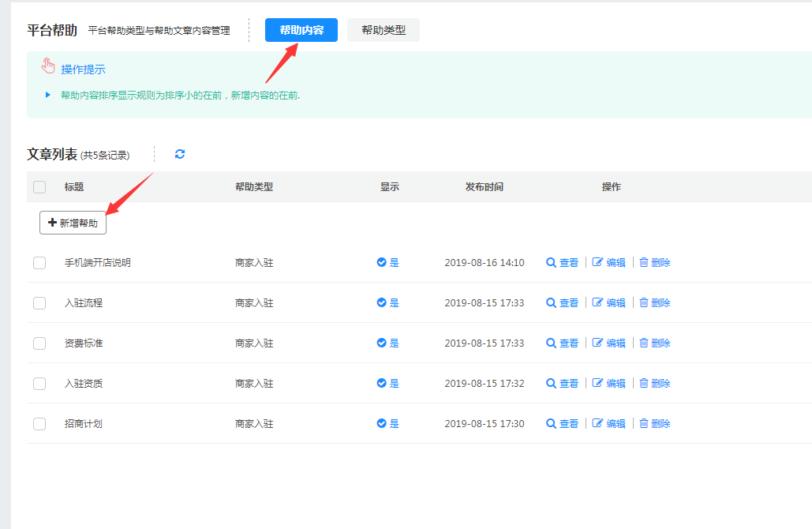The height and width of the screenshot is (529, 812).
Task: Open the 帮助类型 tab
Action: click(x=384, y=30)
